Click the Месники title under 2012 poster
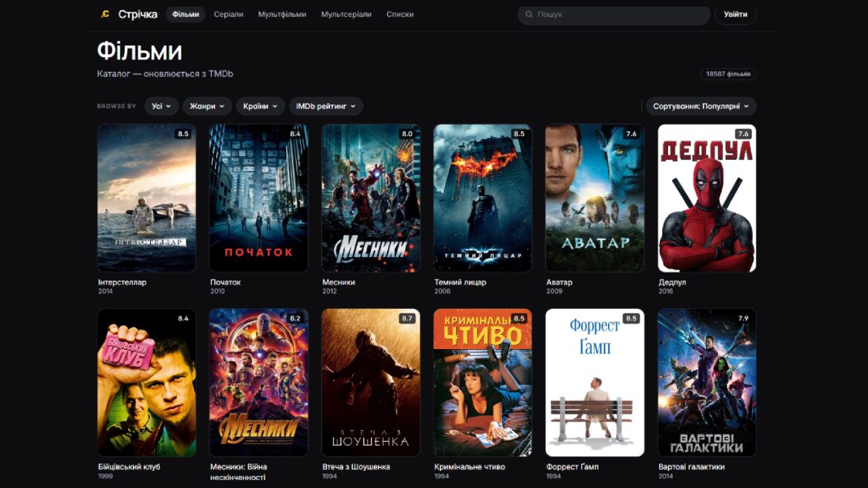Viewport: 868px width, 488px height. click(x=339, y=282)
